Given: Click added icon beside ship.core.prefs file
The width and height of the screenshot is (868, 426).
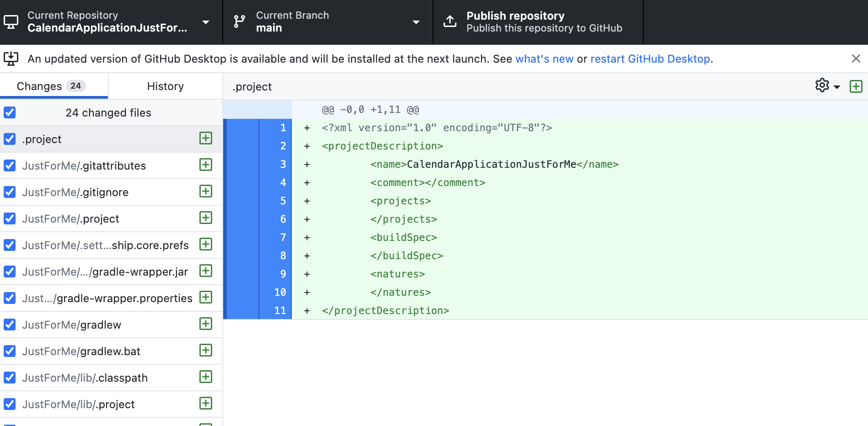Looking at the screenshot, I should coord(206,244).
